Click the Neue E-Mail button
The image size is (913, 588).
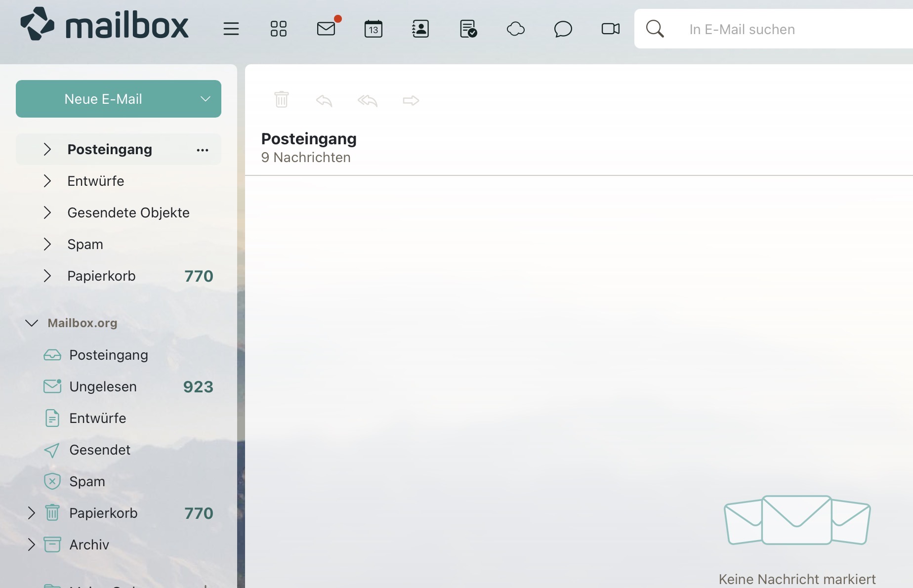click(x=103, y=99)
